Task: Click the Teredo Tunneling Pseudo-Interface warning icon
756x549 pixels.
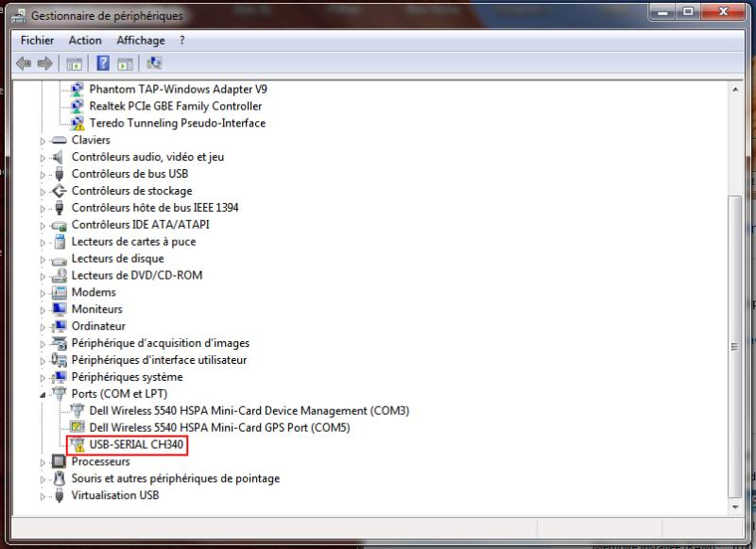Action: pyautogui.click(x=77, y=123)
